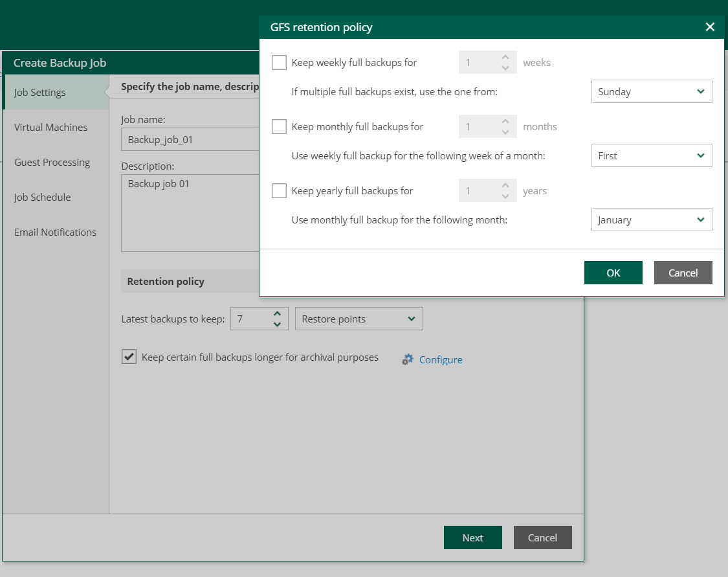Increase Latest backups to keep value
This screenshot has width=728, height=577.
278,314
